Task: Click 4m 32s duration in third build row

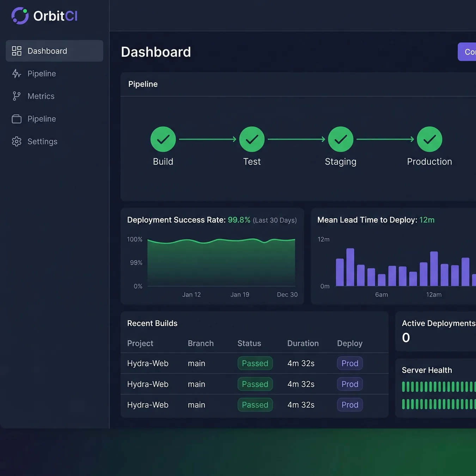Action: (301, 405)
